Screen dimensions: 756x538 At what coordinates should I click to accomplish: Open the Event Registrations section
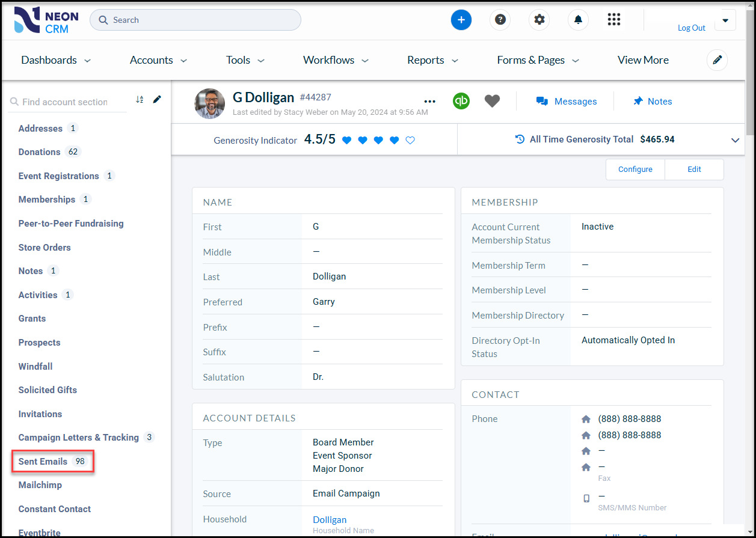[58, 176]
